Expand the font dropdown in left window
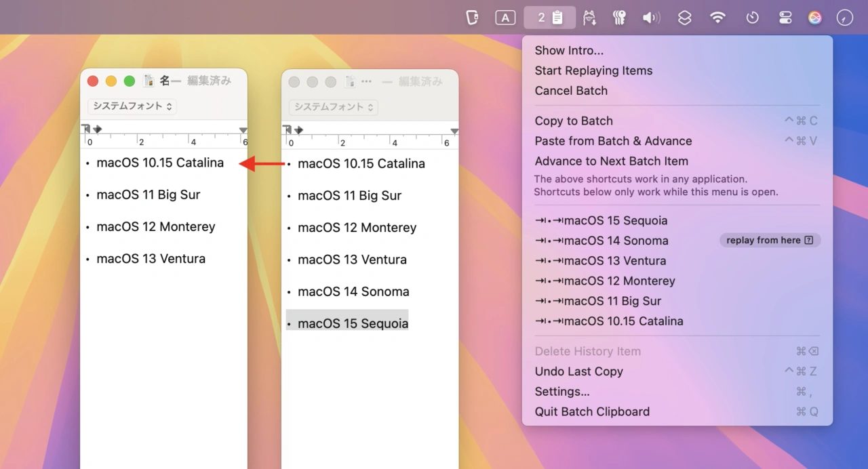The width and height of the screenshot is (868, 469). click(x=132, y=106)
